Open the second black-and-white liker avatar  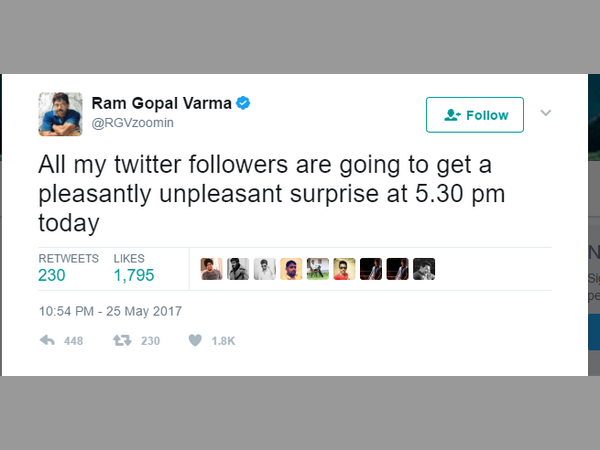(x=238, y=269)
